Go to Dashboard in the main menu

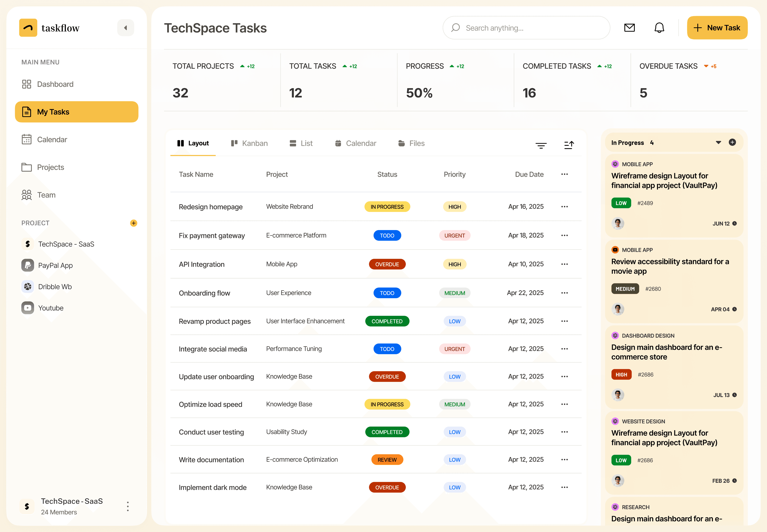(55, 84)
